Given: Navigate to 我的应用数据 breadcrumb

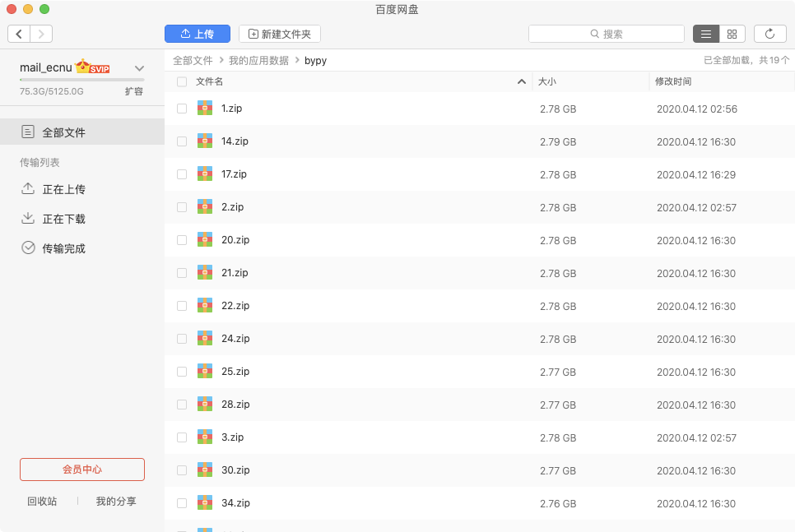Looking at the screenshot, I should tap(258, 60).
